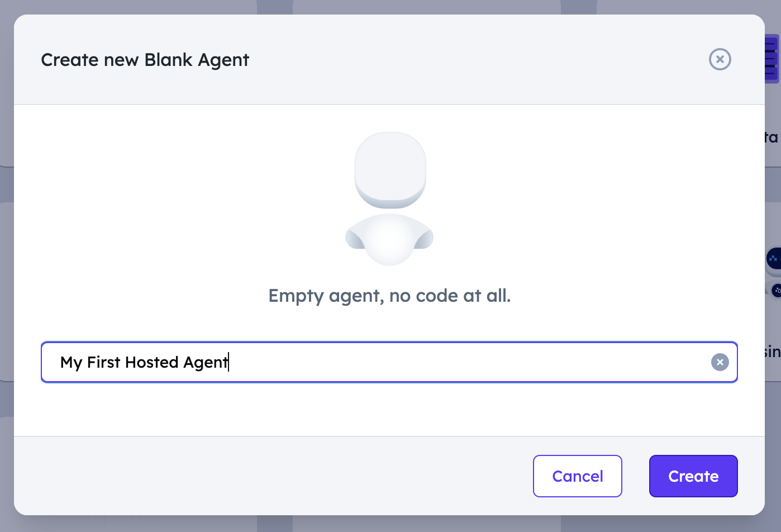Select the 'Empty agent, no code at all.' text

[389, 296]
